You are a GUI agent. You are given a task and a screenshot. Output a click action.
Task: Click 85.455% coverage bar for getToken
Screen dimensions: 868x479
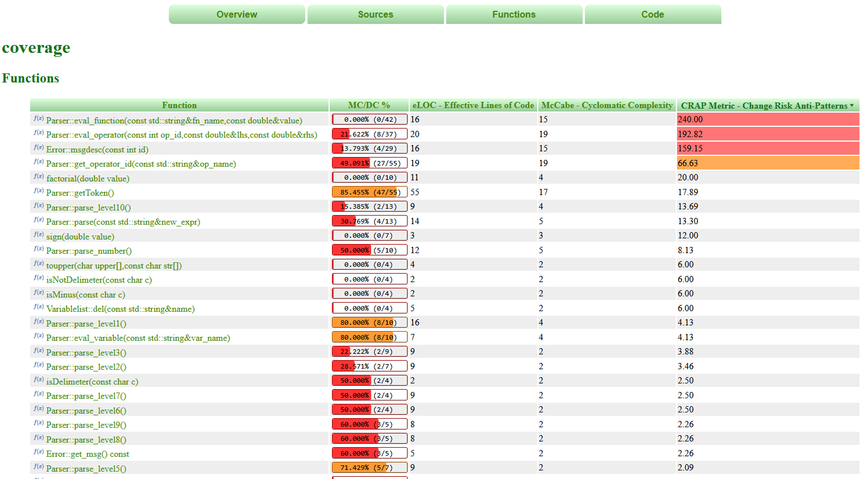[x=369, y=192]
